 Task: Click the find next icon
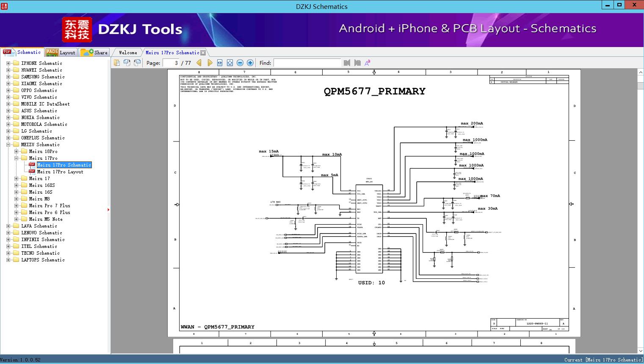357,63
